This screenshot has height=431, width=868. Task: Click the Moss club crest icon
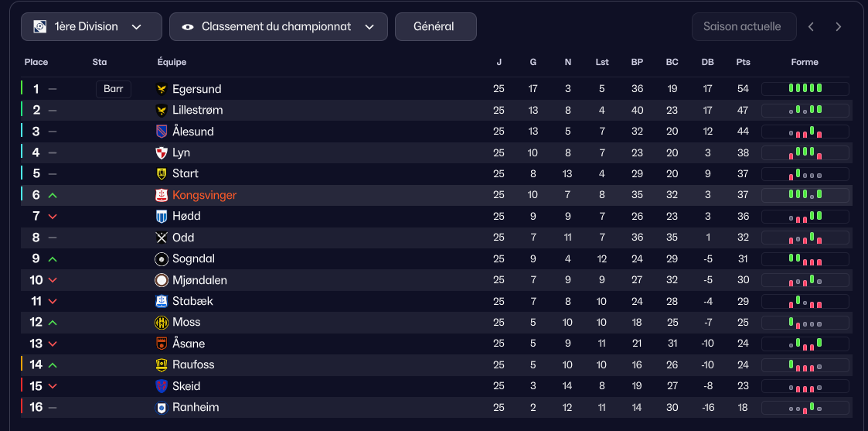pyautogui.click(x=162, y=322)
